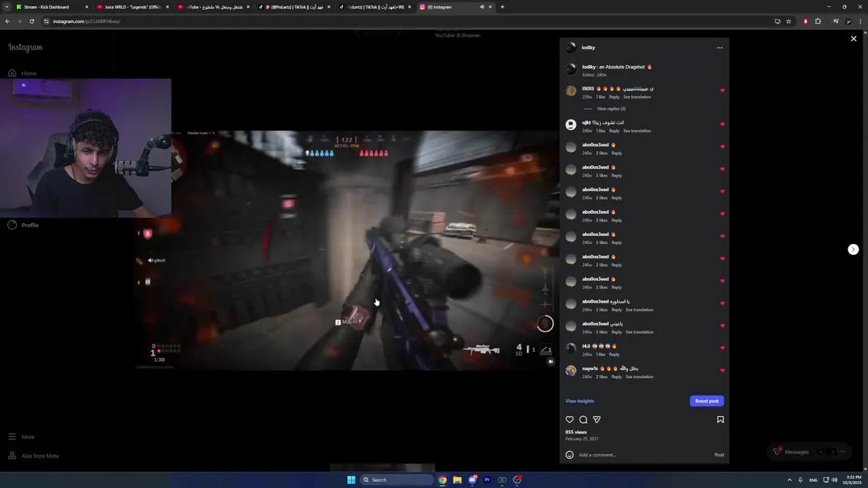The width and height of the screenshot is (868, 488).
Task: Open the Chrome extensions puzzle icon
Action: (x=818, y=21)
